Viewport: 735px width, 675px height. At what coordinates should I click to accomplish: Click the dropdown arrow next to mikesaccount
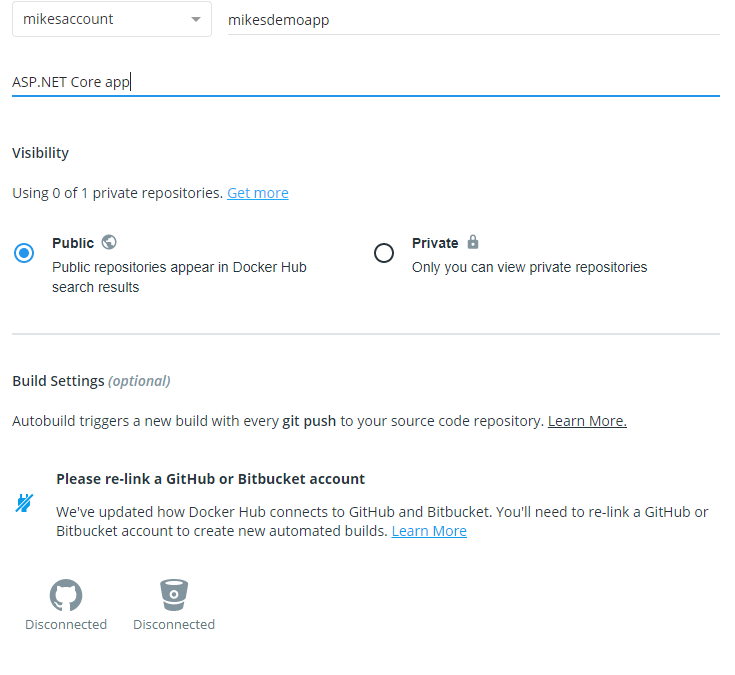click(194, 20)
